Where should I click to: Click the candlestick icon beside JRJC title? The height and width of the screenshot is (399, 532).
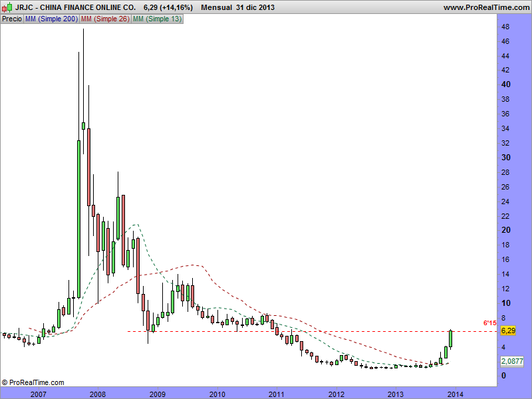point(7,7)
